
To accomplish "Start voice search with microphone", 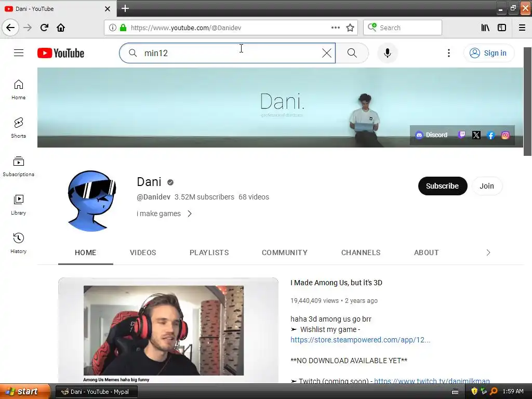I will pyautogui.click(x=388, y=53).
